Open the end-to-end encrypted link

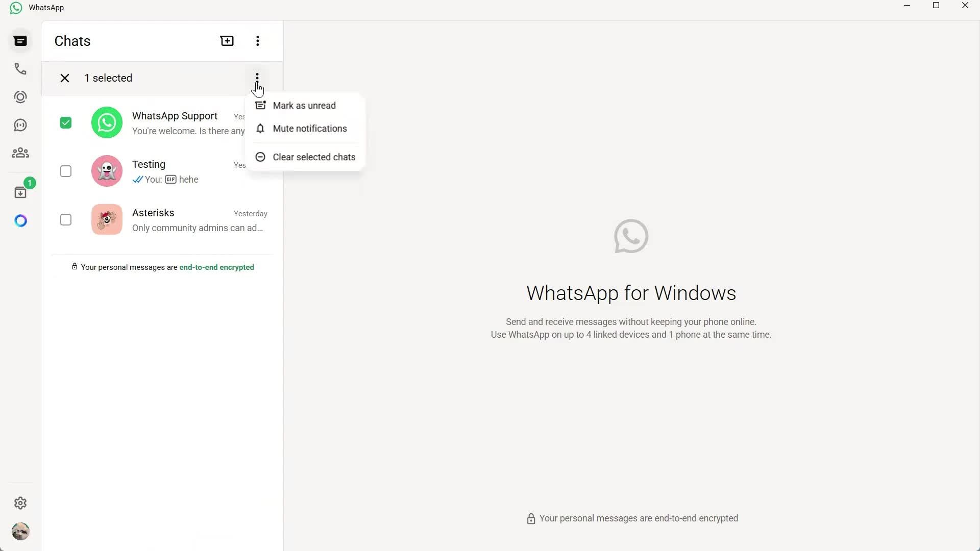click(x=216, y=267)
